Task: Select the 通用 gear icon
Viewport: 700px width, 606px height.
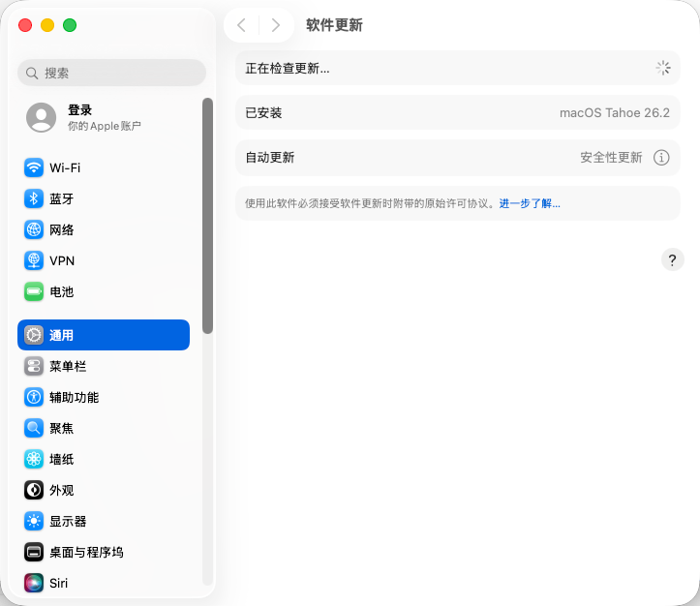Action: pyautogui.click(x=34, y=335)
